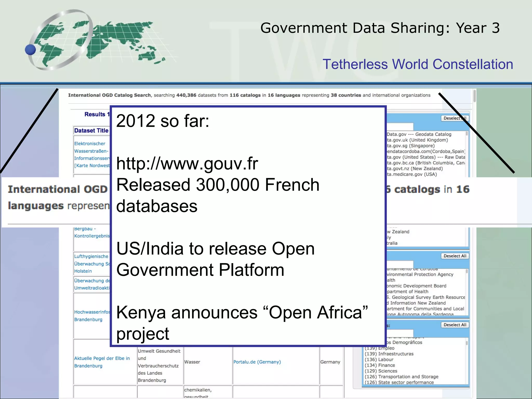This screenshot has width=532, height=399.
Task: Open the Portalu.de (Germany) catalog link
Action: [257, 362]
